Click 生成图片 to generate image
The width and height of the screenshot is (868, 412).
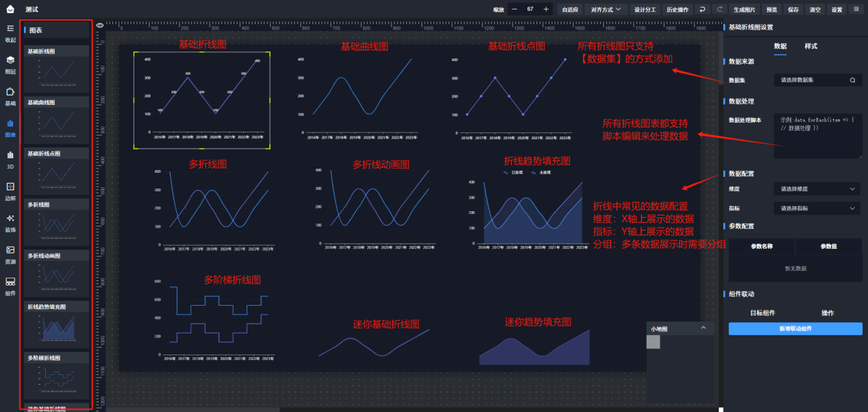pyautogui.click(x=745, y=10)
